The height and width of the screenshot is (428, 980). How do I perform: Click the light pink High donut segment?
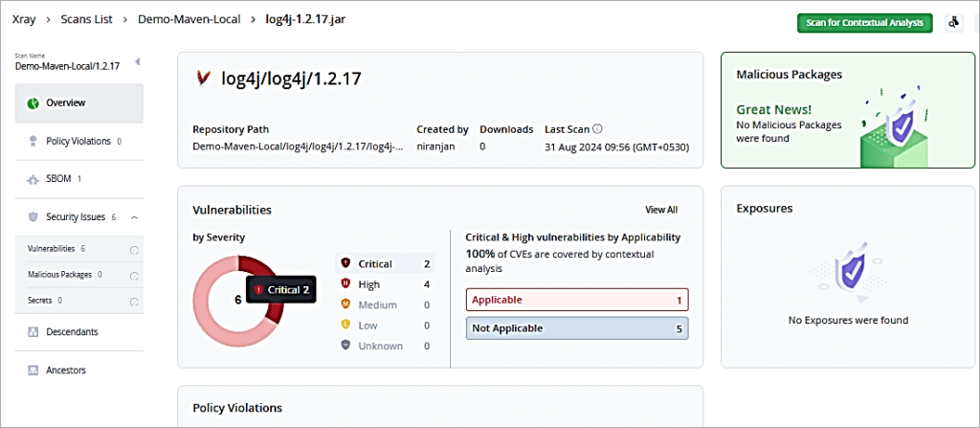tap(203, 301)
